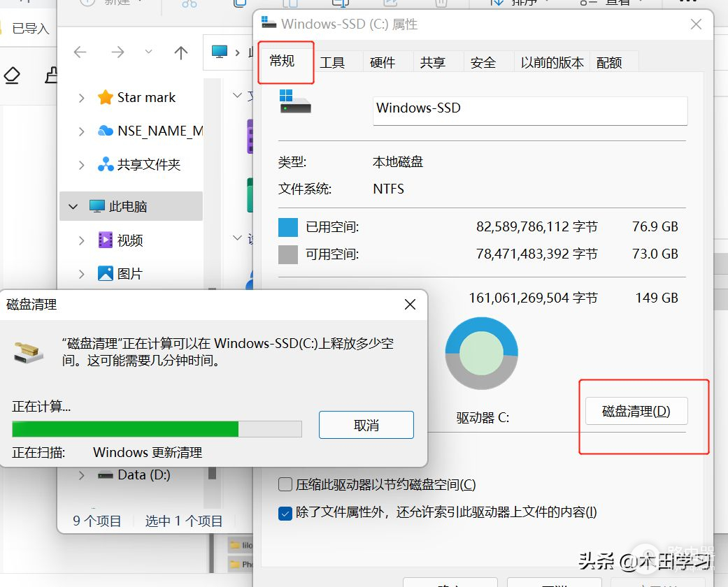Click the 161,061,269,504 字节 capacity value
The image size is (728, 587).
(534, 298)
